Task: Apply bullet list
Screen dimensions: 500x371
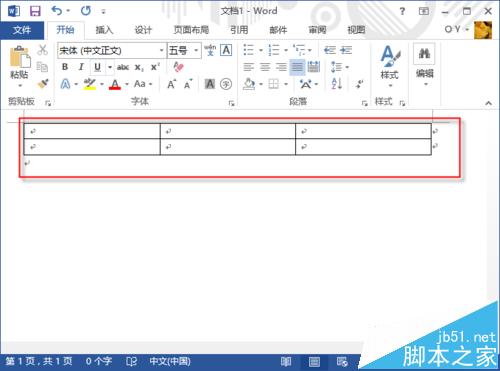Action: pos(249,50)
